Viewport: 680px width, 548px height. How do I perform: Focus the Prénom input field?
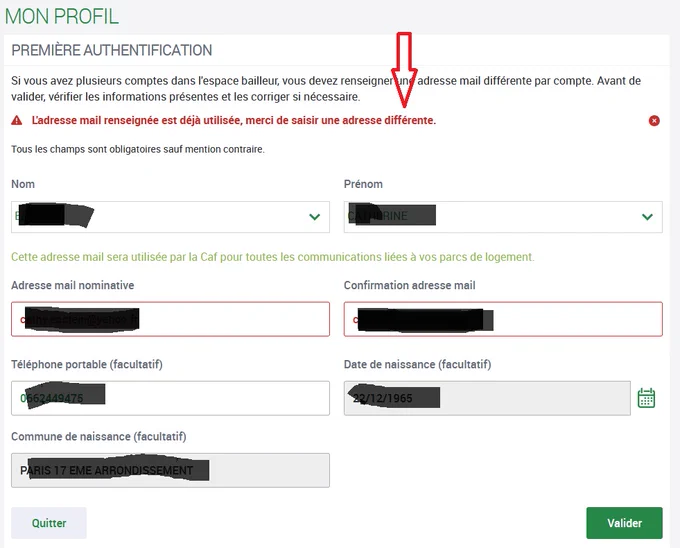pyautogui.click(x=503, y=217)
